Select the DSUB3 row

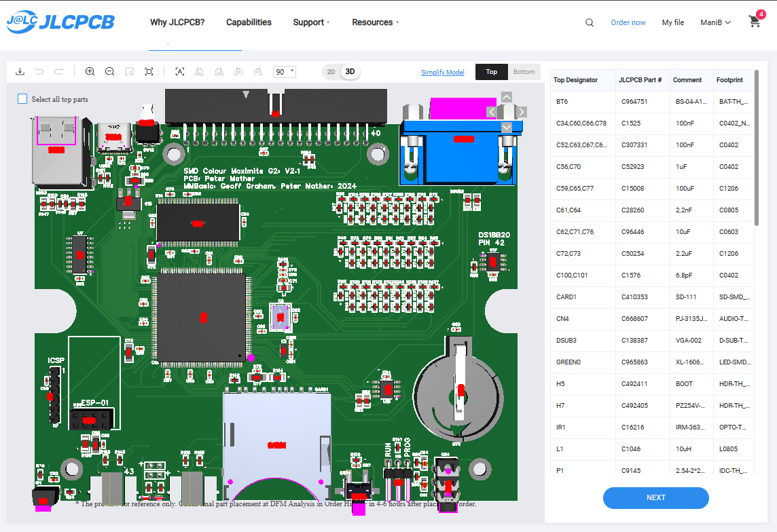[652, 341]
